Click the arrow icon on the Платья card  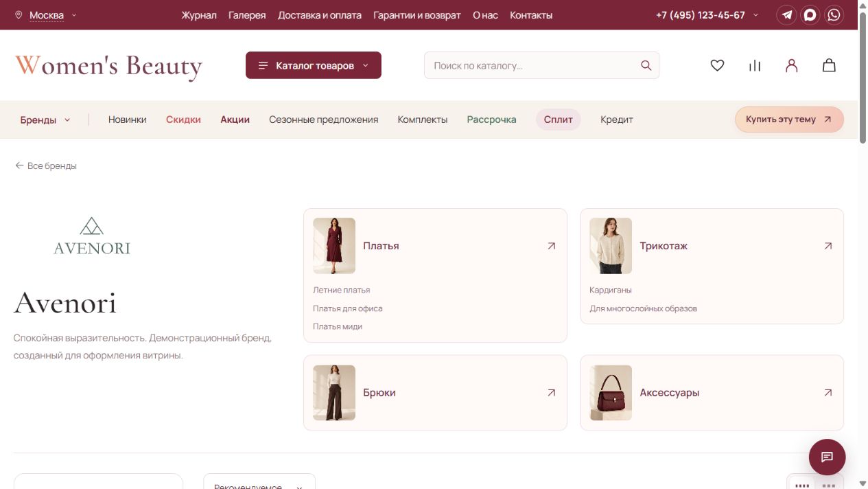(551, 246)
